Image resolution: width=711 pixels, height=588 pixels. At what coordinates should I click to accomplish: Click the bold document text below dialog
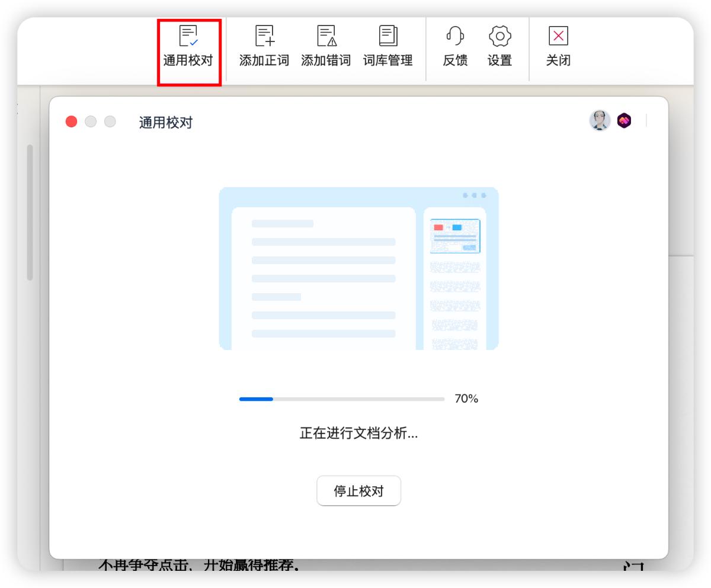(x=198, y=565)
